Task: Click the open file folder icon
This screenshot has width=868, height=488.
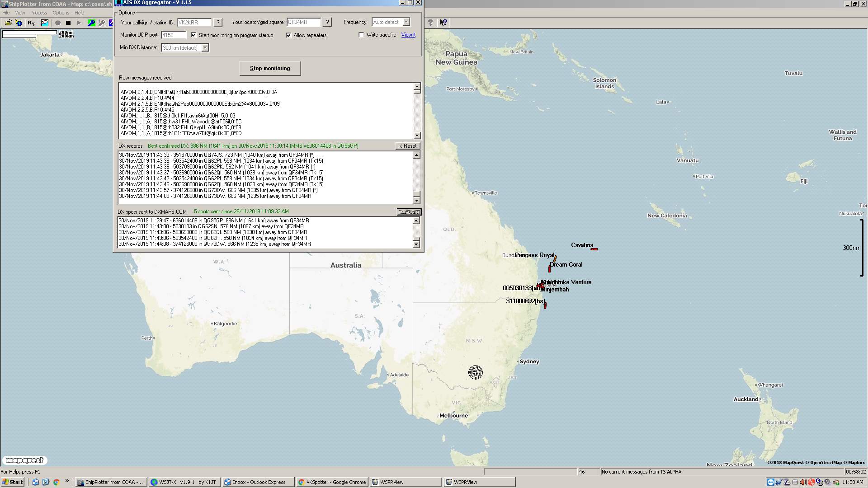Action: coord(8,23)
